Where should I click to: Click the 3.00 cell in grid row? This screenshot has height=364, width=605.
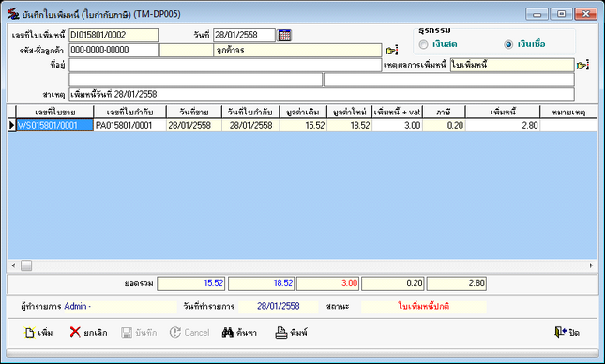(x=398, y=126)
